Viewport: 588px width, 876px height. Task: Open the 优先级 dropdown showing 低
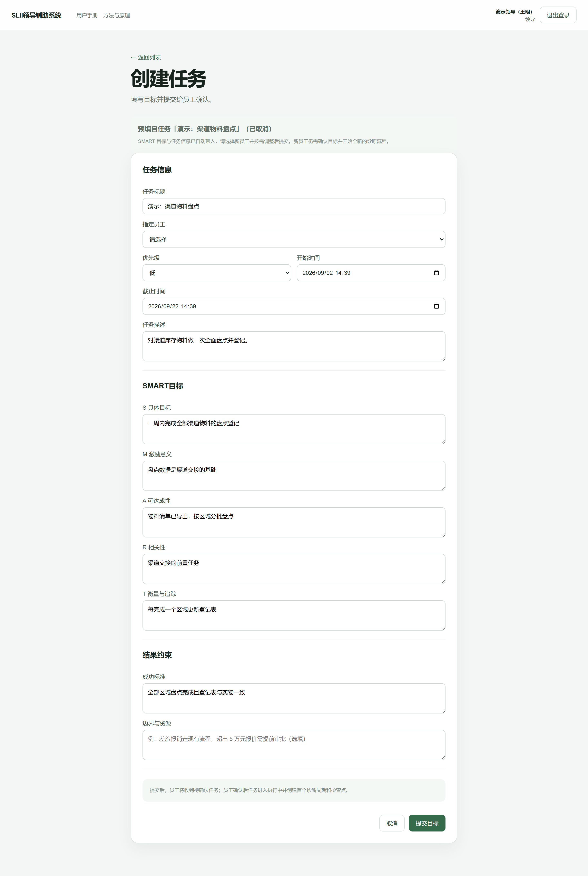click(x=216, y=273)
